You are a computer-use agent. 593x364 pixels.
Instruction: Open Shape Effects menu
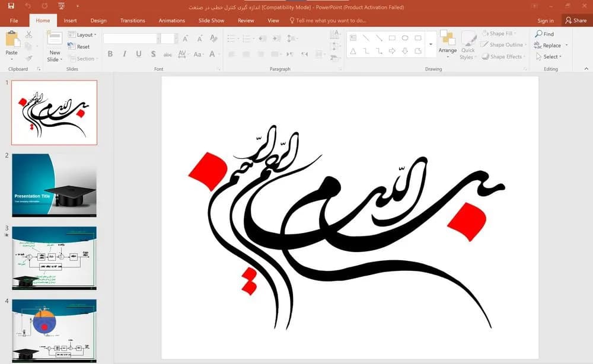(503, 56)
